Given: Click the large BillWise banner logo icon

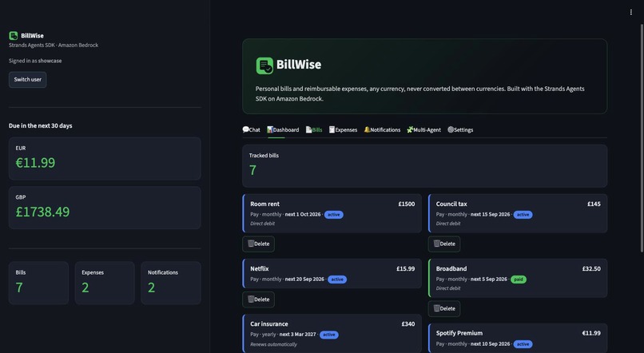Looking at the screenshot, I should click(264, 65).
